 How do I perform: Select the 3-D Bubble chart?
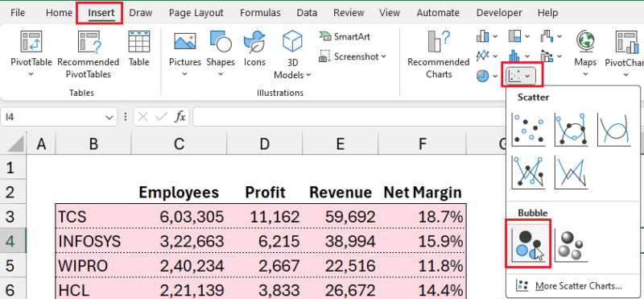572,246
